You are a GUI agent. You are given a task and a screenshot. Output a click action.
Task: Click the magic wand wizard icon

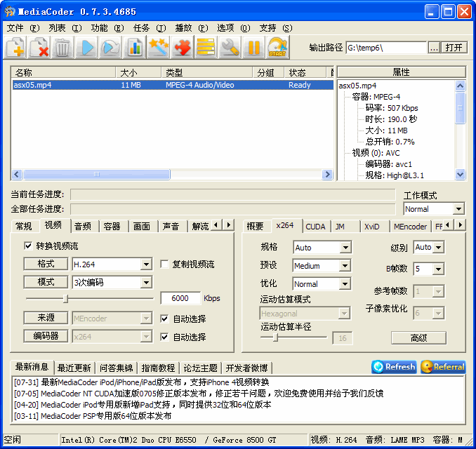coord(159,47)
